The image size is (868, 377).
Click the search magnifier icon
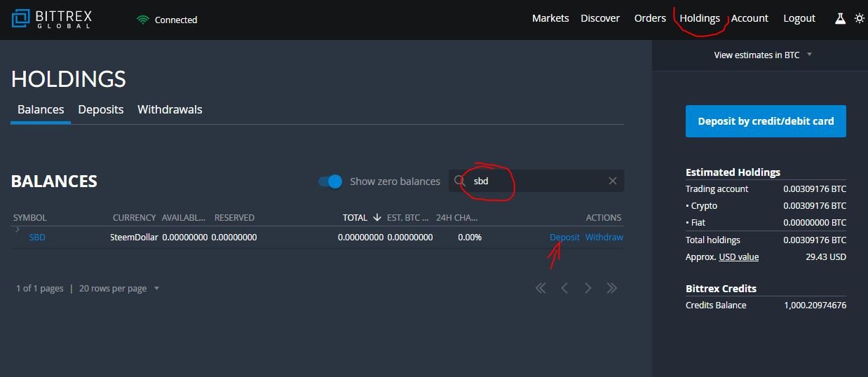[460, 181]
